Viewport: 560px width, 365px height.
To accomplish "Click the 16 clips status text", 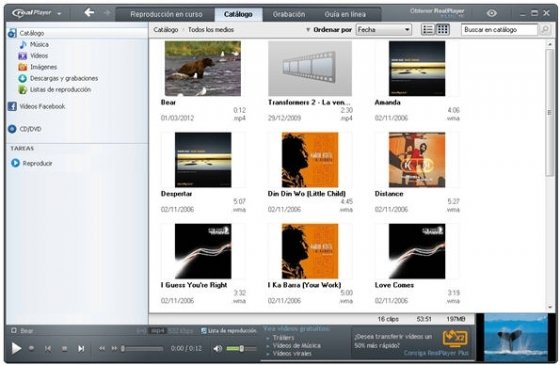I will [388, 319].
